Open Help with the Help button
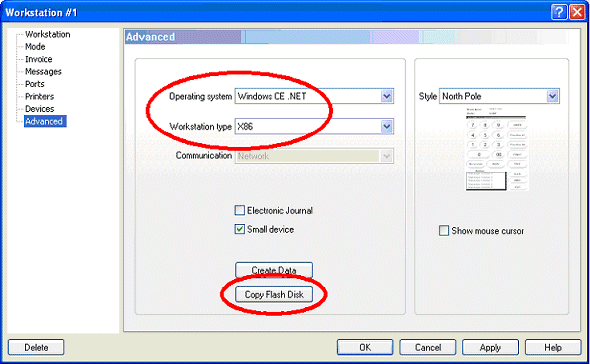 pos(553,347)
